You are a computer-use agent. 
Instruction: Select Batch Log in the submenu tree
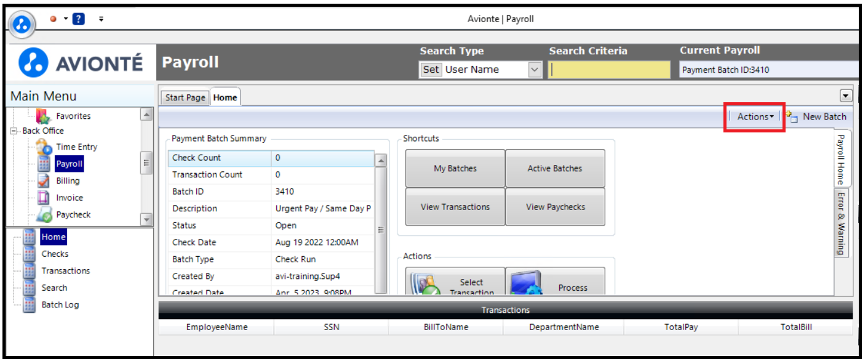[x=60, y=305]
